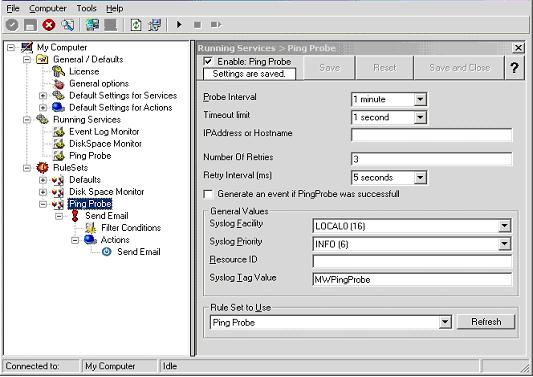Click the Refresh button

click(486, 322)
